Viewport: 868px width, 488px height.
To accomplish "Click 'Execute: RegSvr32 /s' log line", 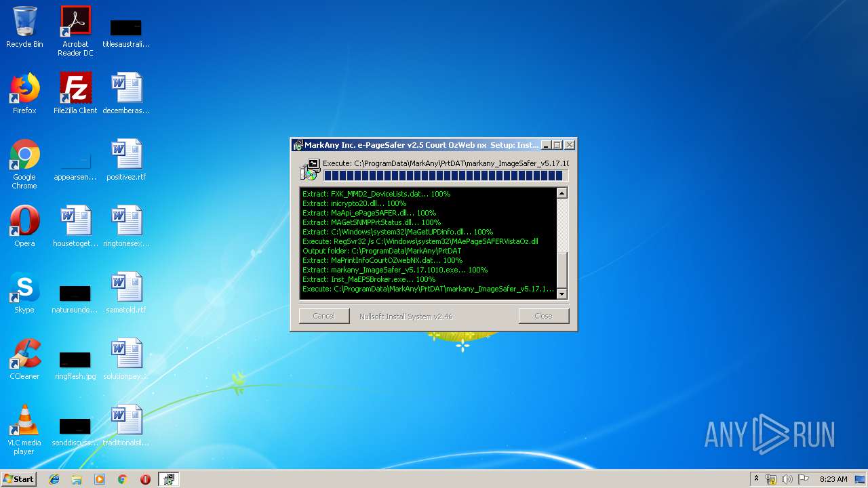I will point(420,241).
